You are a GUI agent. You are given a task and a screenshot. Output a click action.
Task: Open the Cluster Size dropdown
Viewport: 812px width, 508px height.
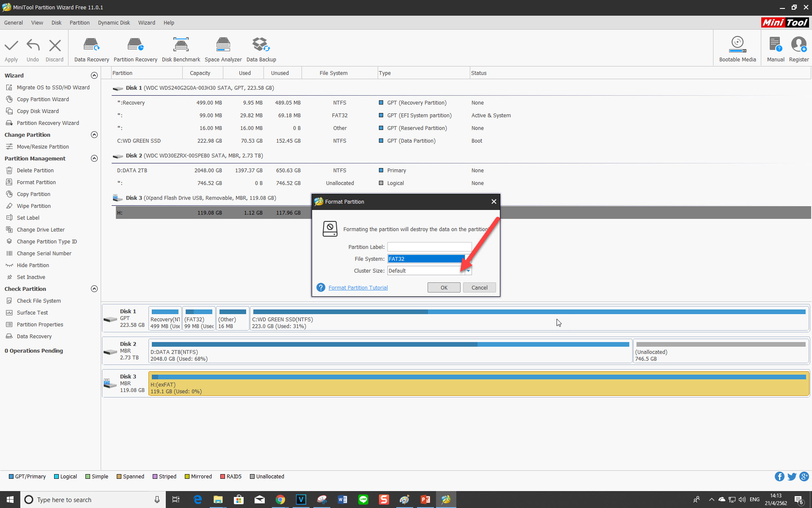point(429,271)
